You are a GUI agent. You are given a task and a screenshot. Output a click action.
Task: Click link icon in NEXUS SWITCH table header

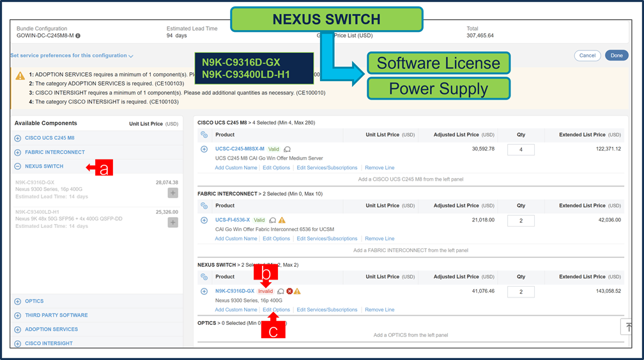pyautogui.click(x=204, y=276)
